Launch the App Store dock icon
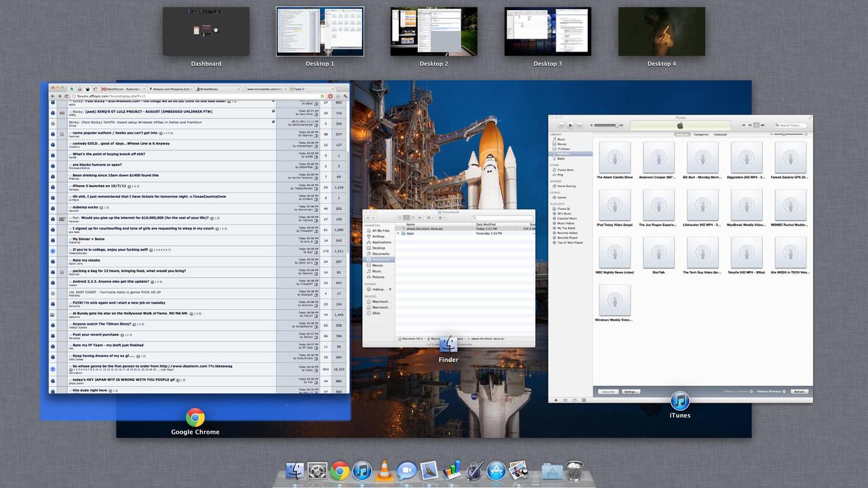 click(x=496, y=470)
